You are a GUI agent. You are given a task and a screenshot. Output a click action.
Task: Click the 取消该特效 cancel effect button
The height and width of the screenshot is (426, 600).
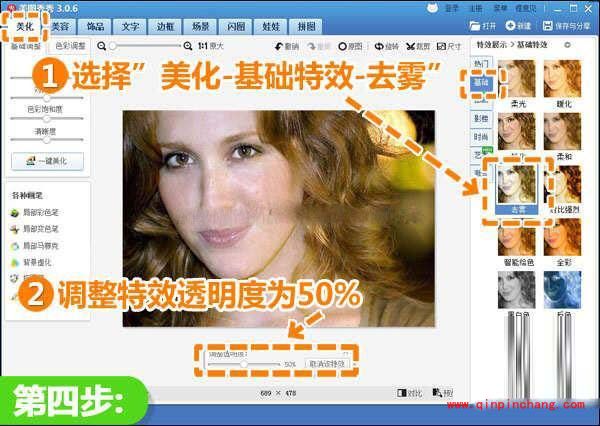pyautogui.click(x=327, y=364)
